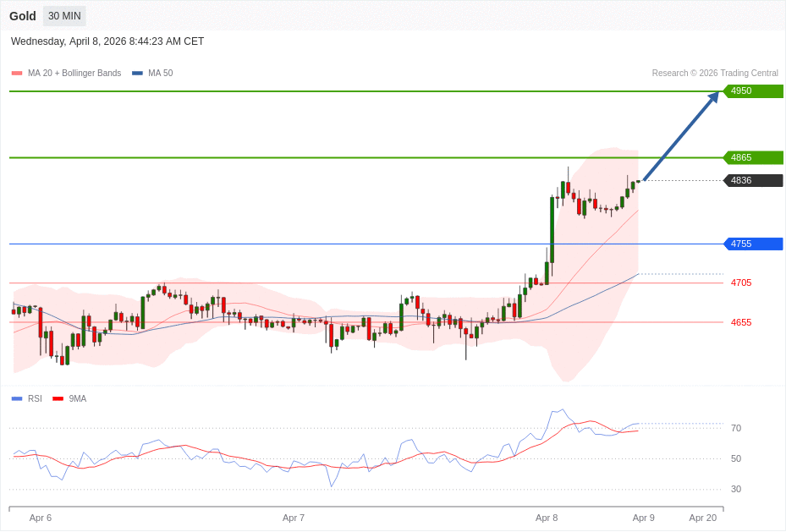This screenshot has width=786, height=532.
Task: Select the 4755 blue pivot price tag
Action: 752,244
